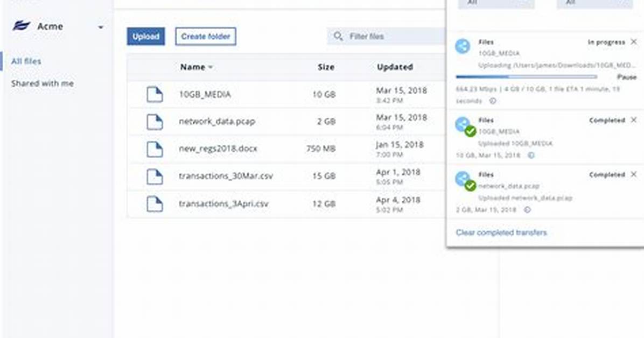Viewport: 644px width, 338px height.
Task: Sort by the Size column header
Action: pyautogui.click(x=326, y=67)
